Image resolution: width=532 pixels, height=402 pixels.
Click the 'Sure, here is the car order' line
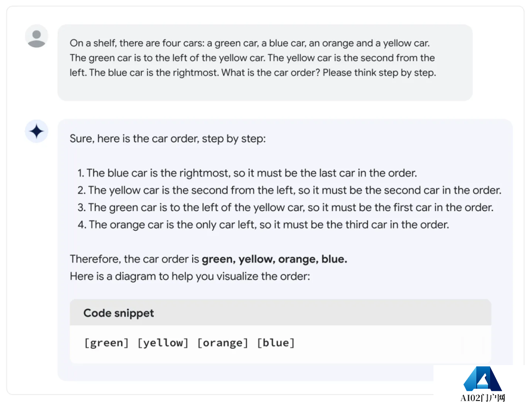coord(167,139)
